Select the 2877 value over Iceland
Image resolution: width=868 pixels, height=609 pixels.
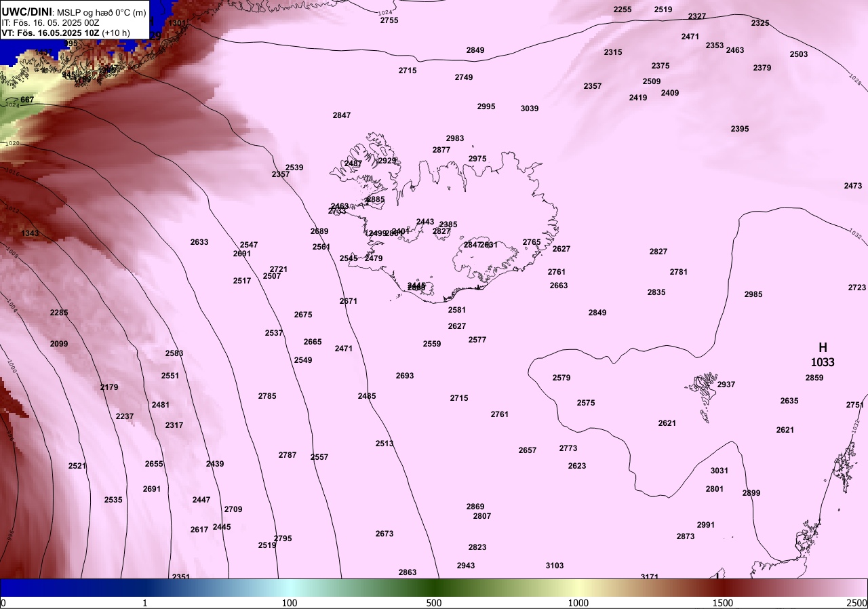[441, 150]
